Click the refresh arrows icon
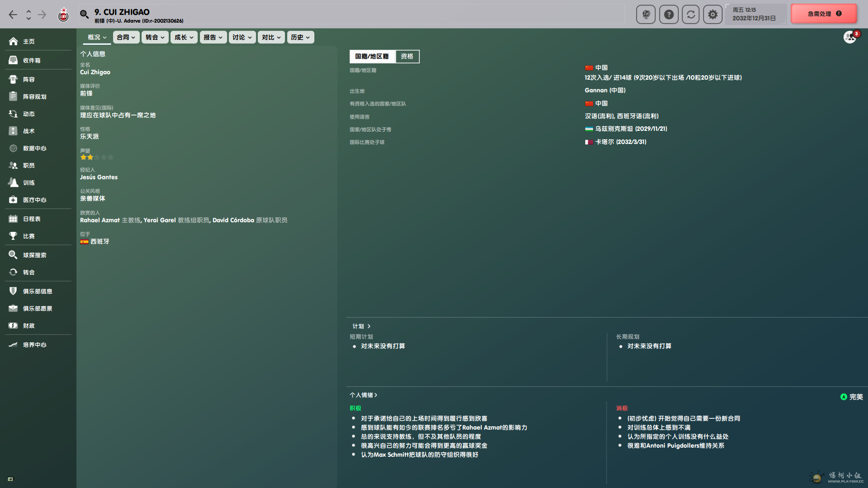This screenshot has height=488, width=868. pyautogui.click(x=690, y=14)
